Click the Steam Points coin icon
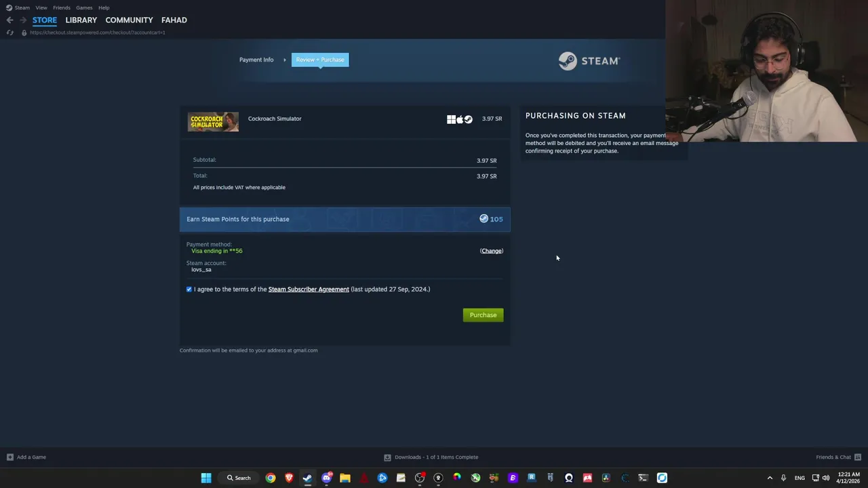Image resolution: width=868 pixels, height=488 pixels. click(484, 219)
